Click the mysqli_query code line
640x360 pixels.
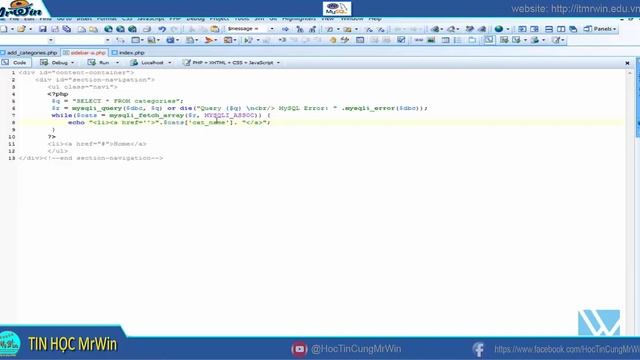coord(239,108)
